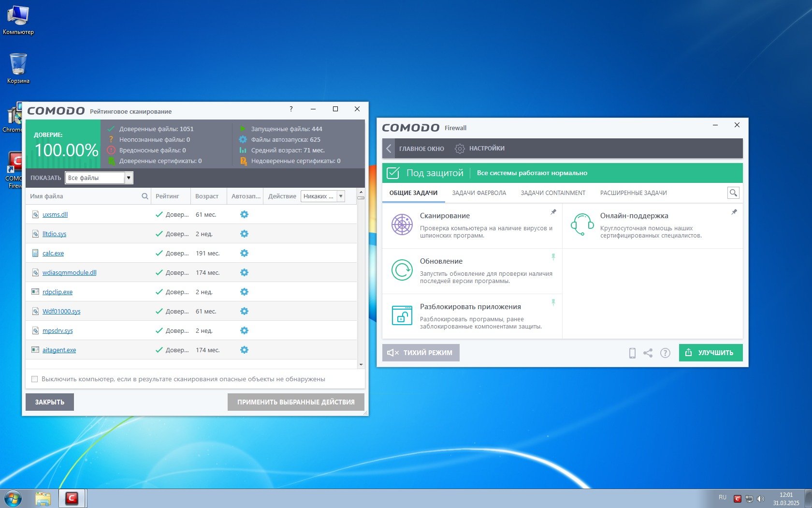Click the mobile phone icon in Firewall footer
The image size is (812, 508).
(632, 353)
